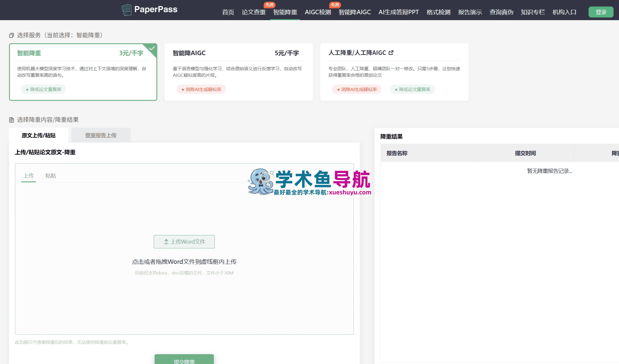Switch to the 粘贴 tab
Image resolution: width=619 pixels, height=364 pixels.
[50, 175]
